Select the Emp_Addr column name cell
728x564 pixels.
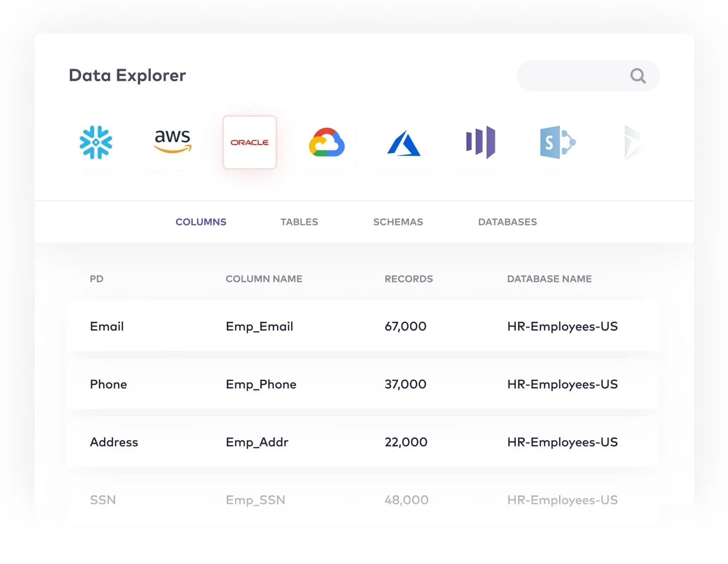pos(257,442)
